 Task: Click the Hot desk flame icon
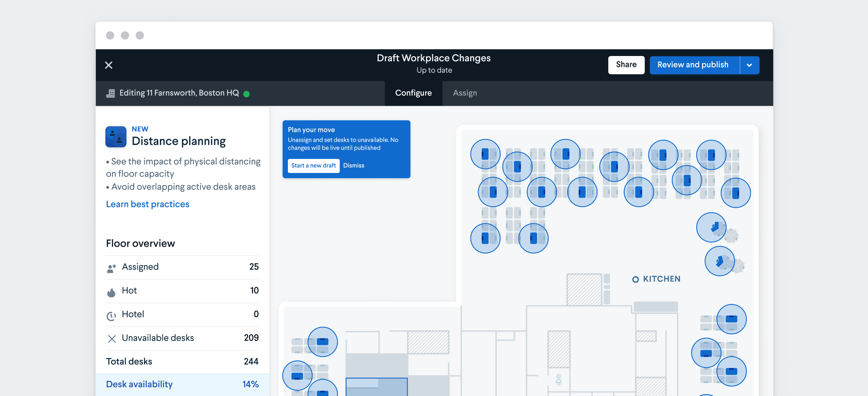pos(111,292)
